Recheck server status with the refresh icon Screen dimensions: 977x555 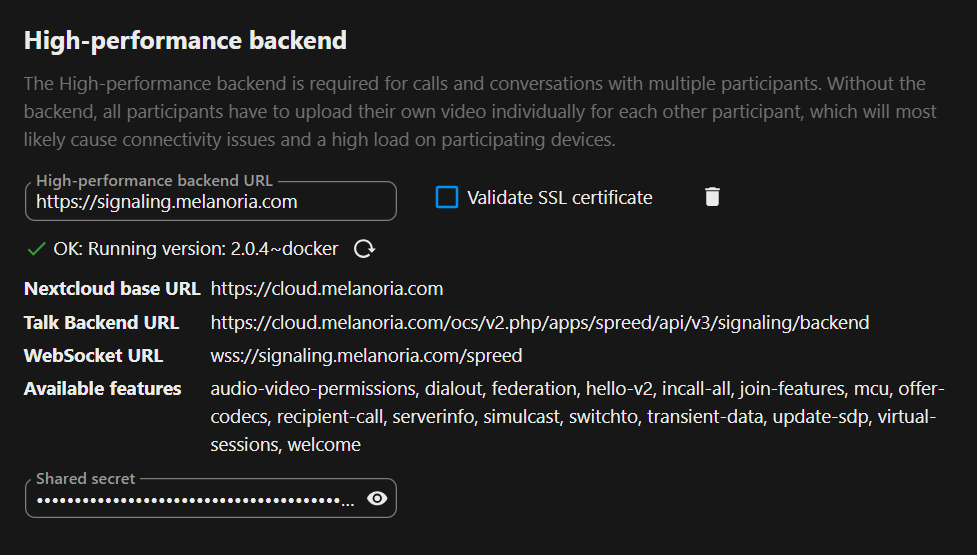365,249
